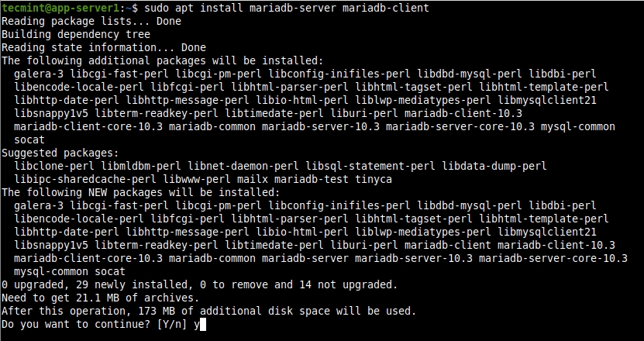Click the 'Suggested packages:' heading

[61, 153]
